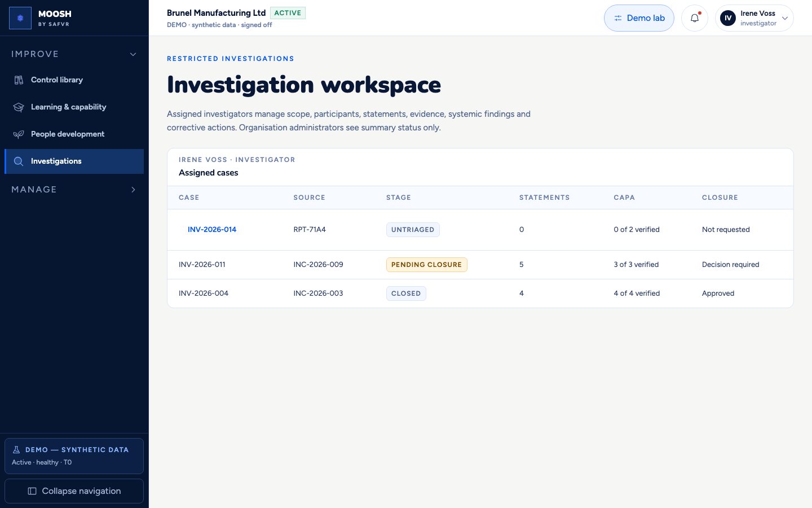Click the CLOSED stage badge

[406, 294]
